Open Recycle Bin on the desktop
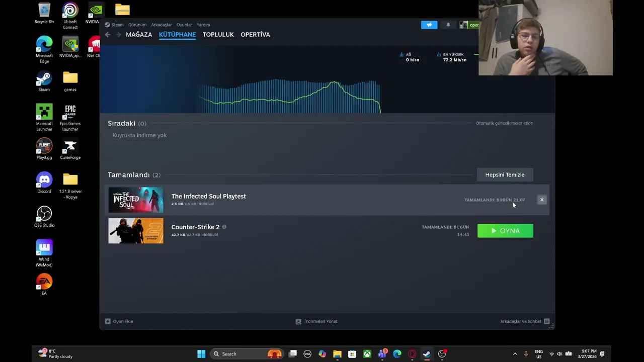Screen dimensions: 644x362 tap(44, 14)
